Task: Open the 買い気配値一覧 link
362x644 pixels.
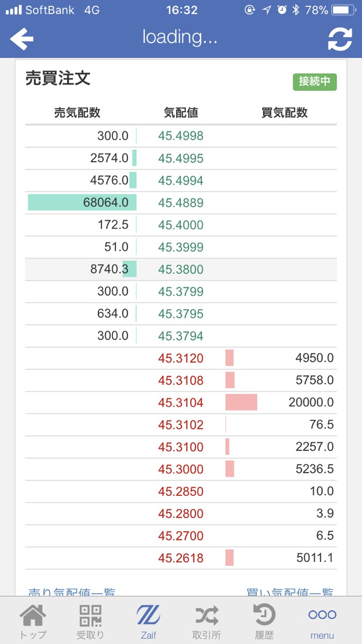Action: pos(290,592)
